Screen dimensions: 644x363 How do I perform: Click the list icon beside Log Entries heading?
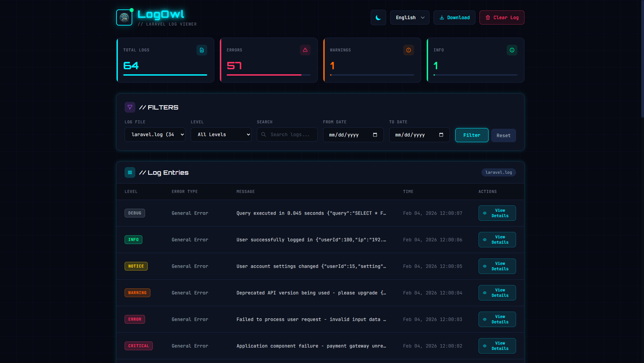pyautogui.click(x=130, y=172)
